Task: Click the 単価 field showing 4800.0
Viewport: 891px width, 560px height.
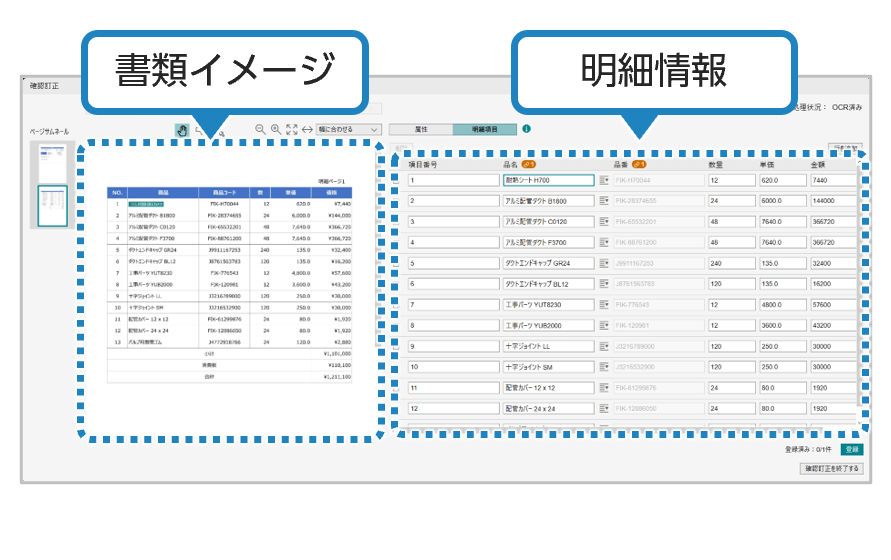Action: (780, 304)
